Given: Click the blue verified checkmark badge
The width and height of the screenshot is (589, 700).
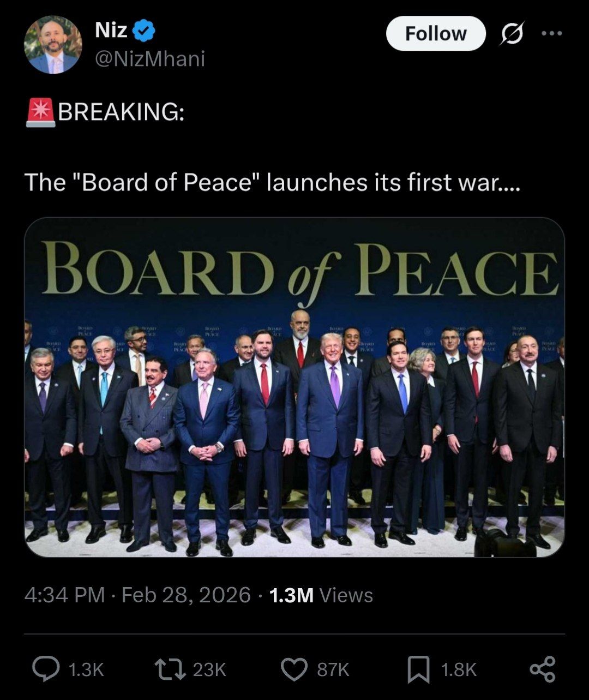Looking at the screenshot, I should (144, 31).
